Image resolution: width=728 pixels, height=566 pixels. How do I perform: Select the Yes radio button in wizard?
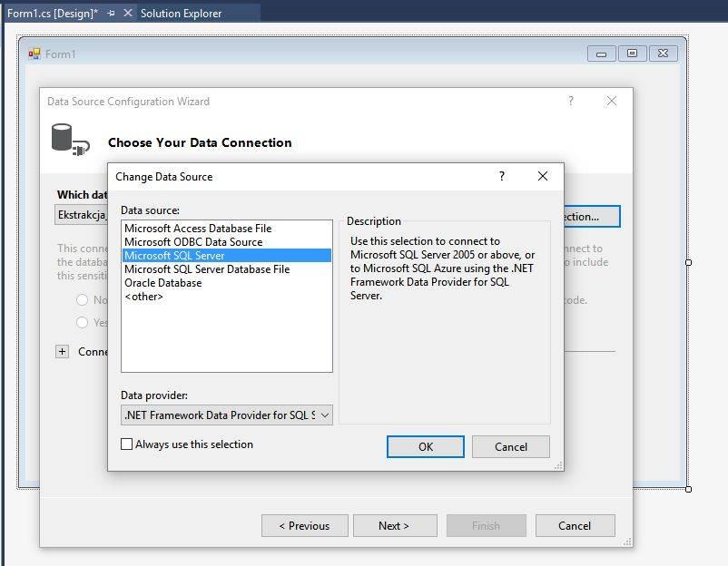coord(83,322)
